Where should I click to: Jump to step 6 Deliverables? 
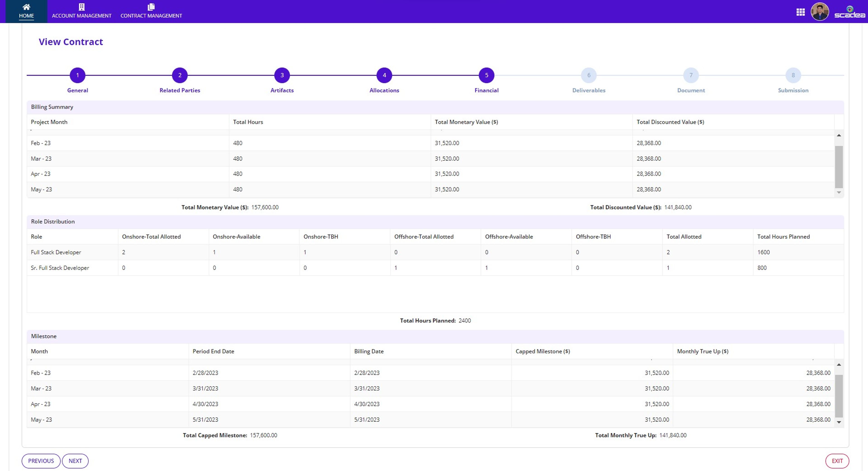[589, 75]
